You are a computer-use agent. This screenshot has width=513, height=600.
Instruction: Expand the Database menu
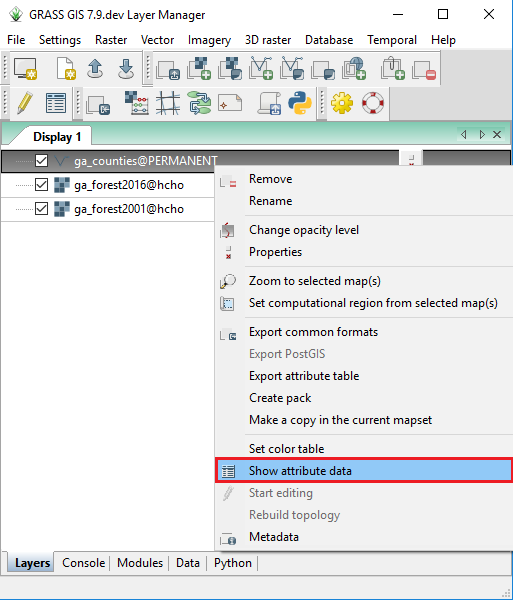click(x=329, y=40)
